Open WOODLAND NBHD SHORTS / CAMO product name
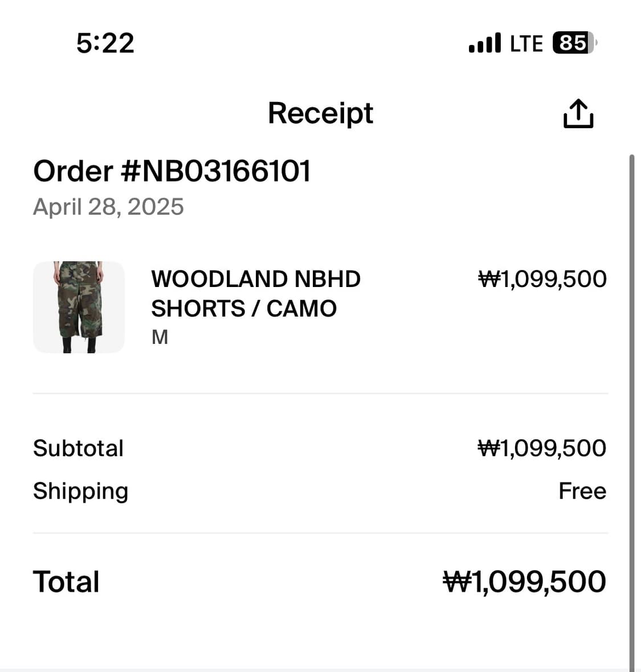 (256, 294)
